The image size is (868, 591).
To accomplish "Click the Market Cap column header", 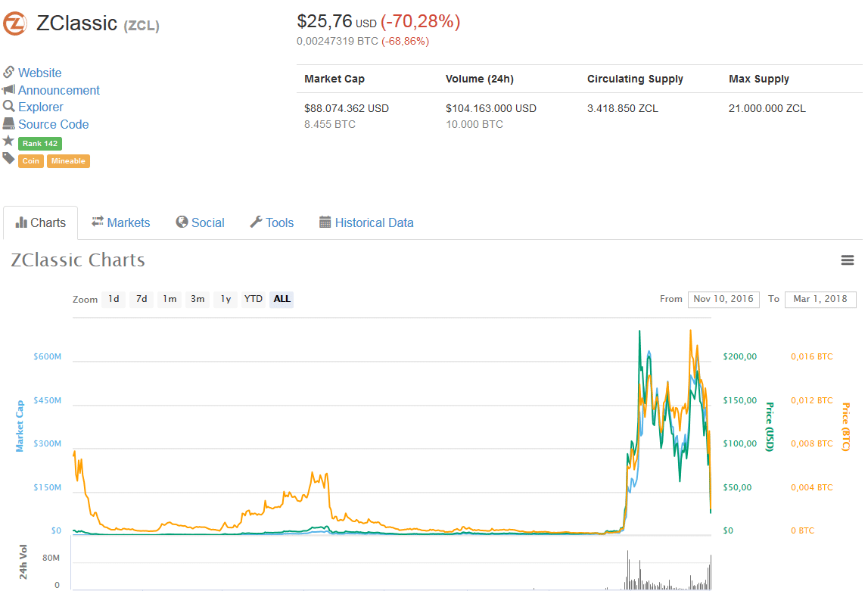I will tap(334, 79).
